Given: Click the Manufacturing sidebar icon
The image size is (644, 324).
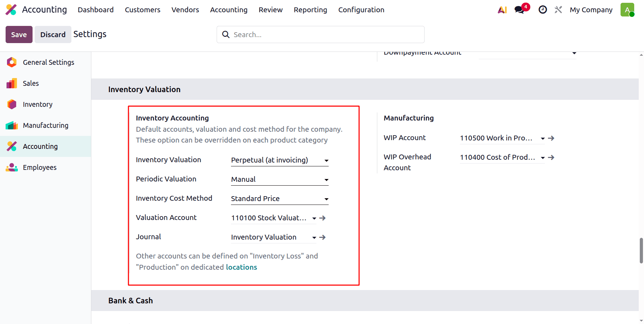Looking at the screenshot, I should (x=12, y=125).
